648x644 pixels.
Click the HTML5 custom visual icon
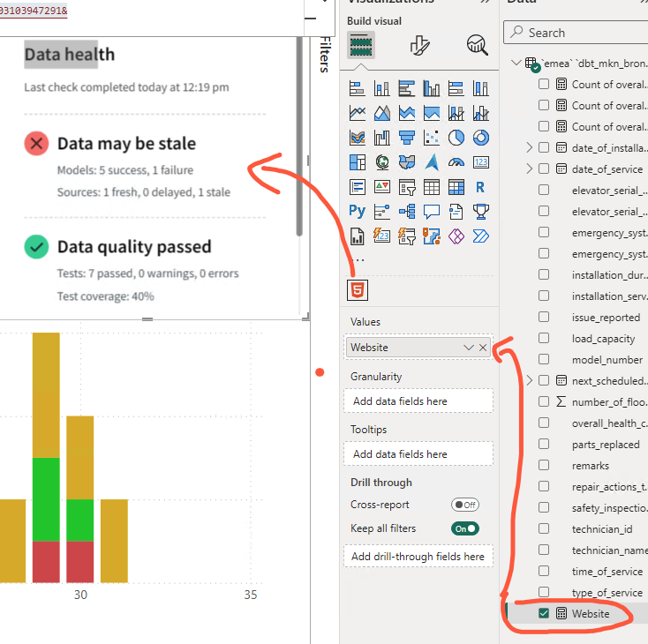click(358, 289)
